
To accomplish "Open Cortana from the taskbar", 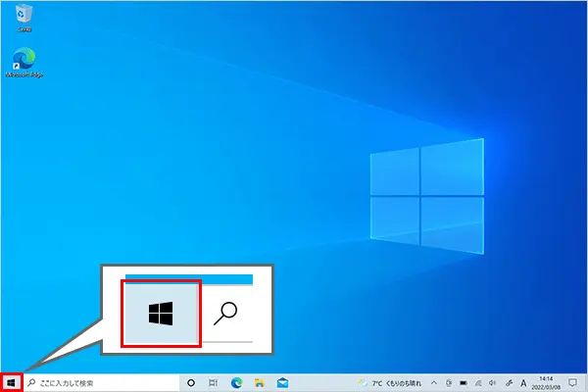I will [x=191, y=383].
